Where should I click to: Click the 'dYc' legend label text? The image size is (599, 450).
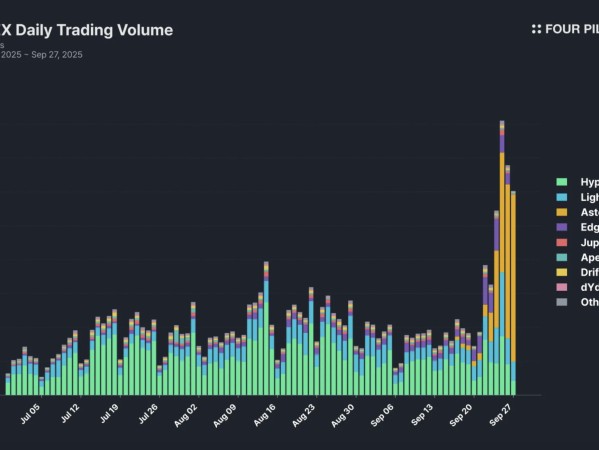click(589, 287)
